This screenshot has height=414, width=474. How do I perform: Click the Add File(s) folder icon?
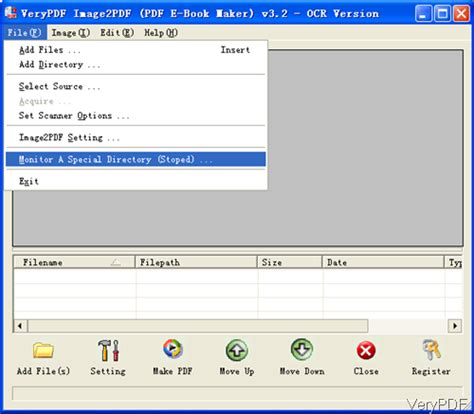43,350
